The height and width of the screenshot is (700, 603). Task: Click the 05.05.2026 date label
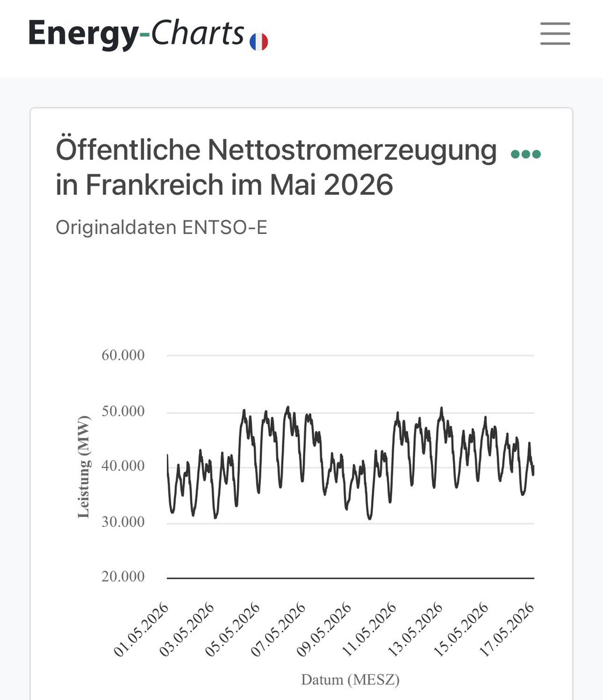232,630
